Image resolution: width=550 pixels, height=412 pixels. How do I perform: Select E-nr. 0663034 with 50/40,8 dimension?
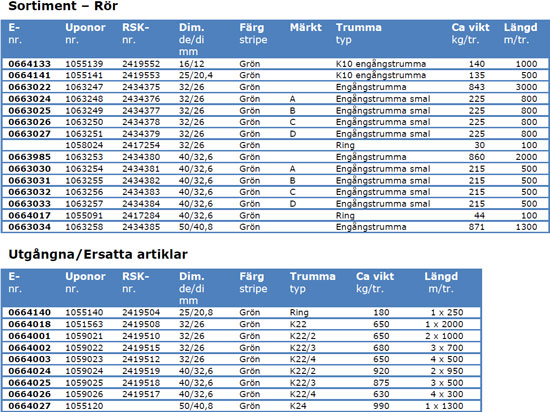pos(29,227)
